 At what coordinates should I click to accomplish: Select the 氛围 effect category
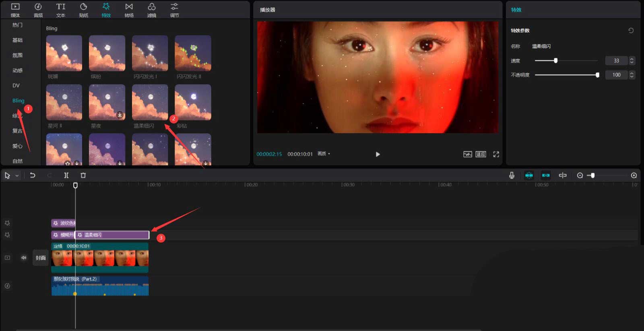click(17, 56)
